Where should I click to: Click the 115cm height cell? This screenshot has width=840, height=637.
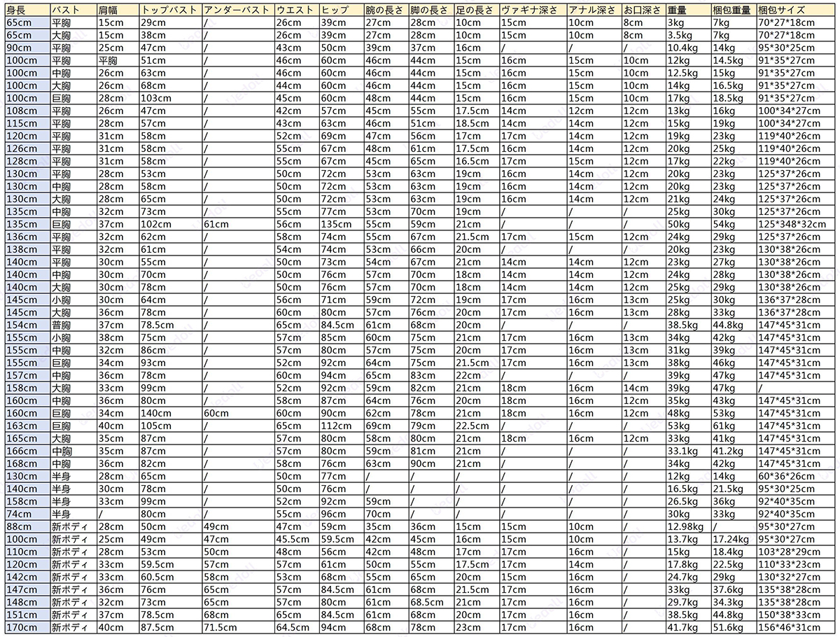(27, 123)
